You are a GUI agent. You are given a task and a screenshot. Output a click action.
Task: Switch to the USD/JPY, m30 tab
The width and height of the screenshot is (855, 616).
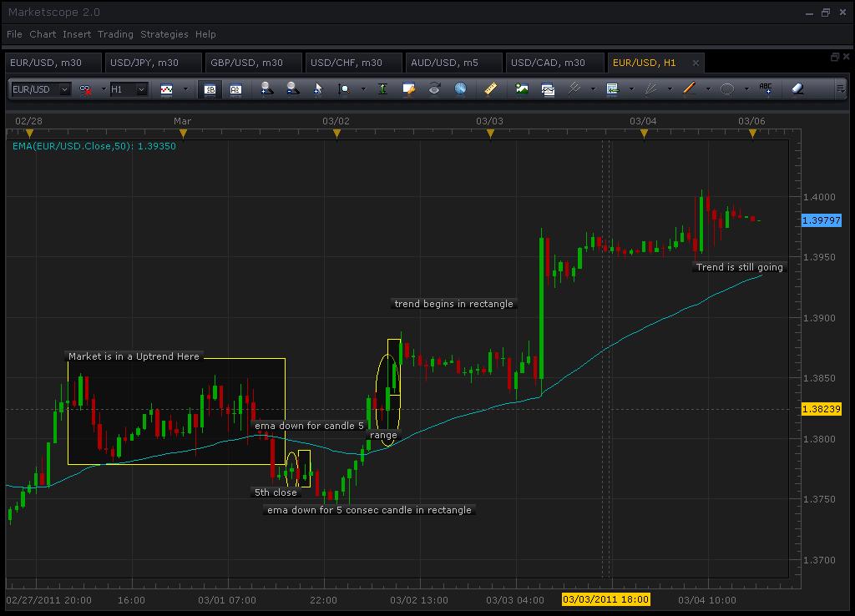154,63
